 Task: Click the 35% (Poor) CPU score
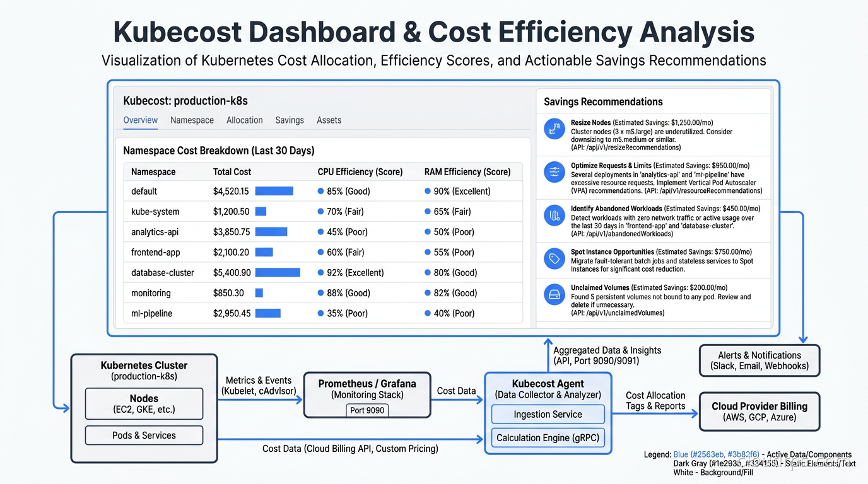(x=343, y=313)
